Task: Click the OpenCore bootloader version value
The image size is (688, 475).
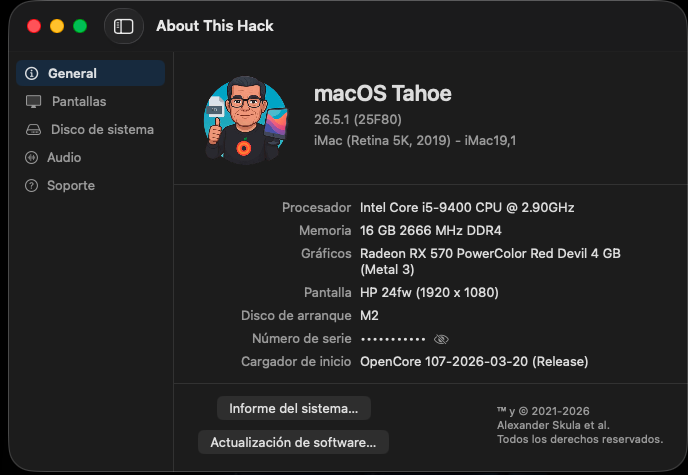Action: coord(474,361)
